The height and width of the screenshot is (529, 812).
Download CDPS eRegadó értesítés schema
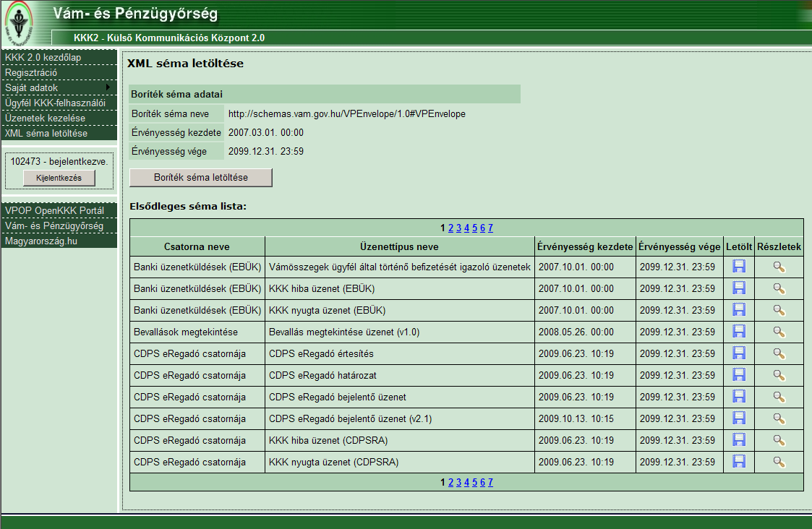pos(739,353)
